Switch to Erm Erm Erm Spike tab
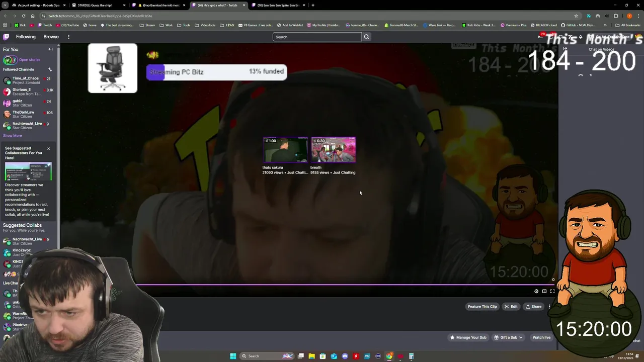Image resolution: width=644 pixels, height=362 pixels. (279, 5)
